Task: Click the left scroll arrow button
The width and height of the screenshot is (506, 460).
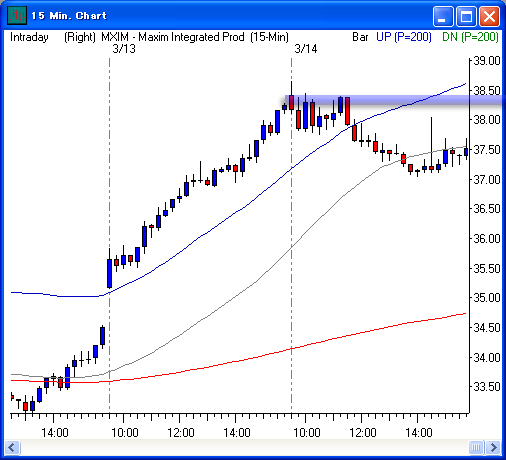Action: tap(12, 447)
